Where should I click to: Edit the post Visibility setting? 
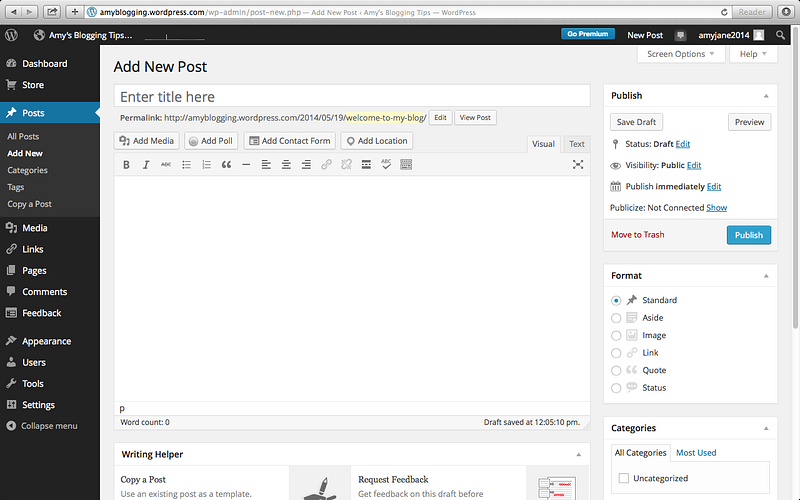point(693,165)
